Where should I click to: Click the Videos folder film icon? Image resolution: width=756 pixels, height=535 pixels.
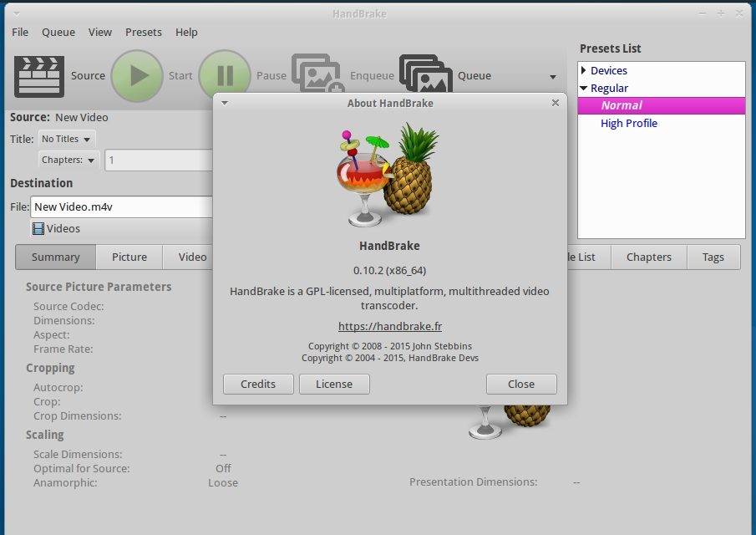point(38,229)
